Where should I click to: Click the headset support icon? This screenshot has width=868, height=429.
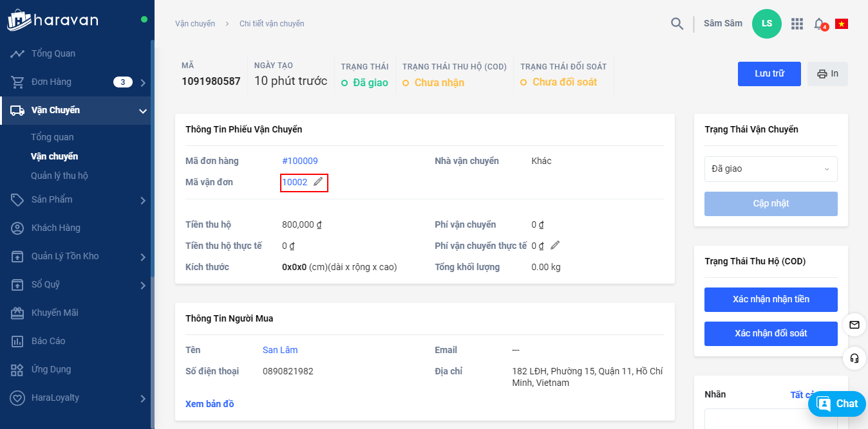(854, 358)
